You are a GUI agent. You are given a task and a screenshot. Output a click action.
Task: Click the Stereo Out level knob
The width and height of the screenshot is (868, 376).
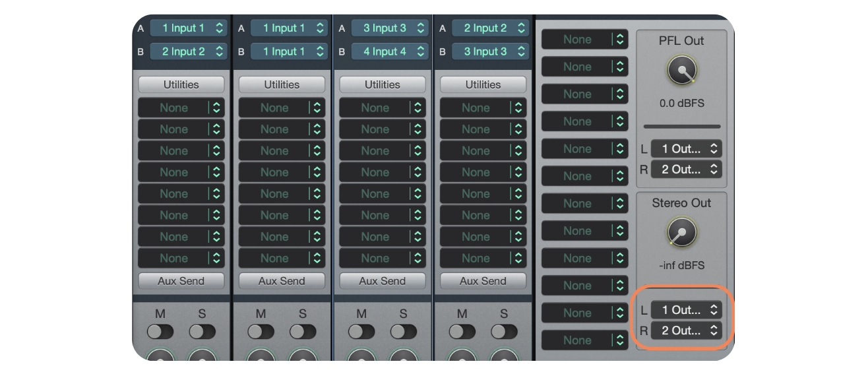(681, 232)
